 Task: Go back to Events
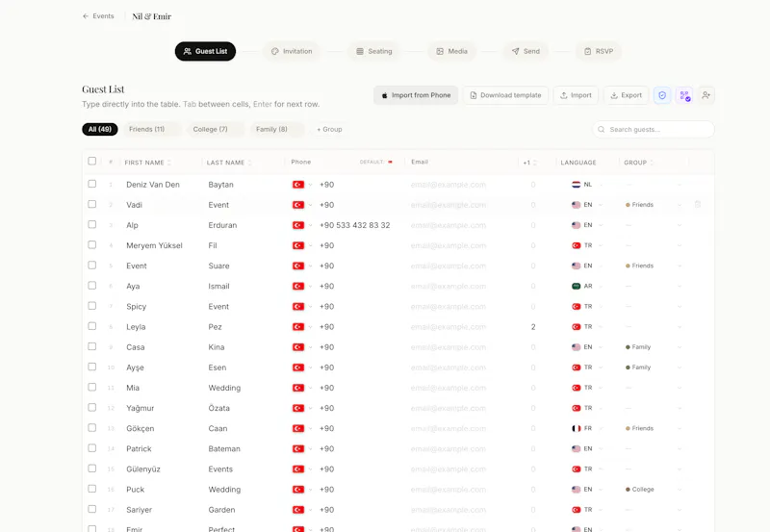click(x=98, y=16)
